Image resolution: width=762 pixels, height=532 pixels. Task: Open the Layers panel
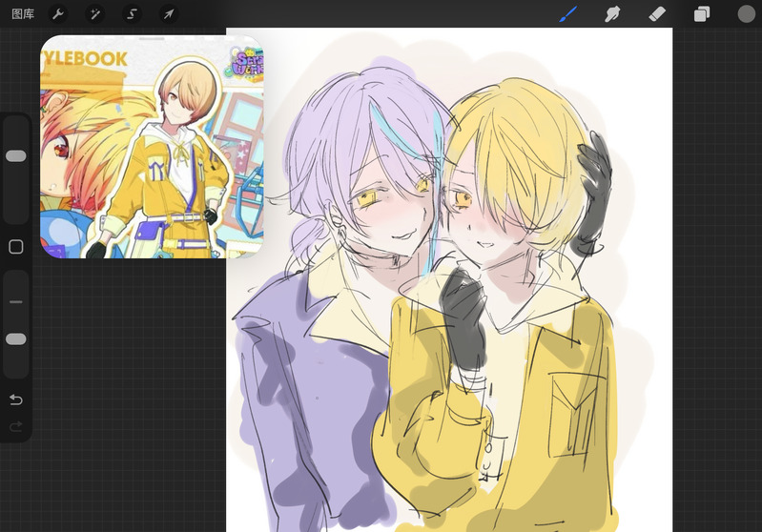click(701, 14)
